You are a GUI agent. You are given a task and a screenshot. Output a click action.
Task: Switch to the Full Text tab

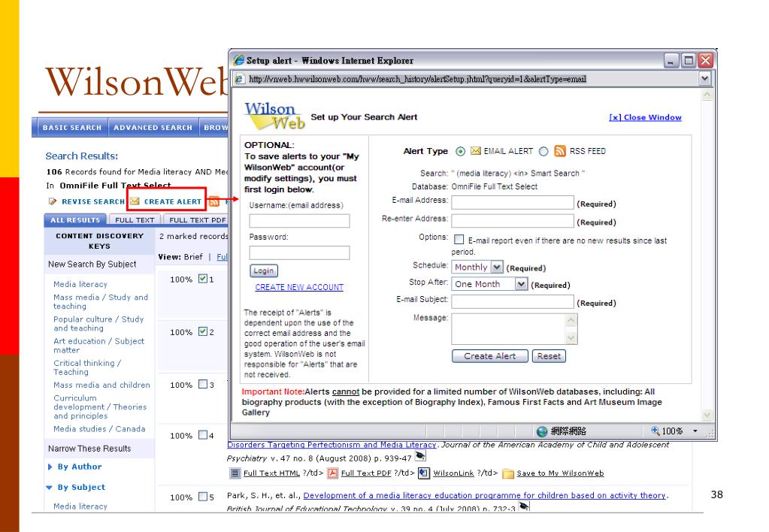click(x=135, y=220)
